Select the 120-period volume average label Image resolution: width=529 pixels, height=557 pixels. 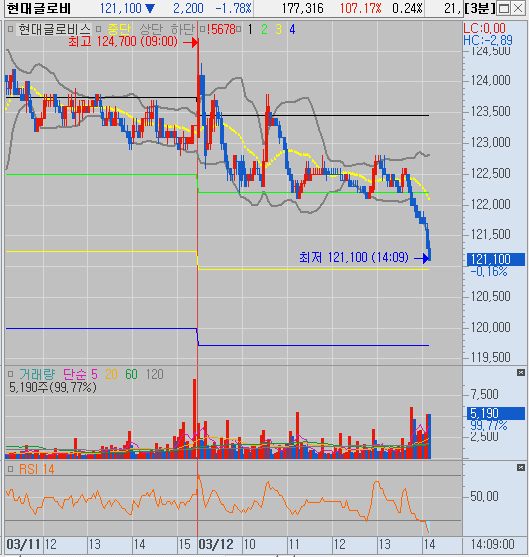[x=155, y=374]
